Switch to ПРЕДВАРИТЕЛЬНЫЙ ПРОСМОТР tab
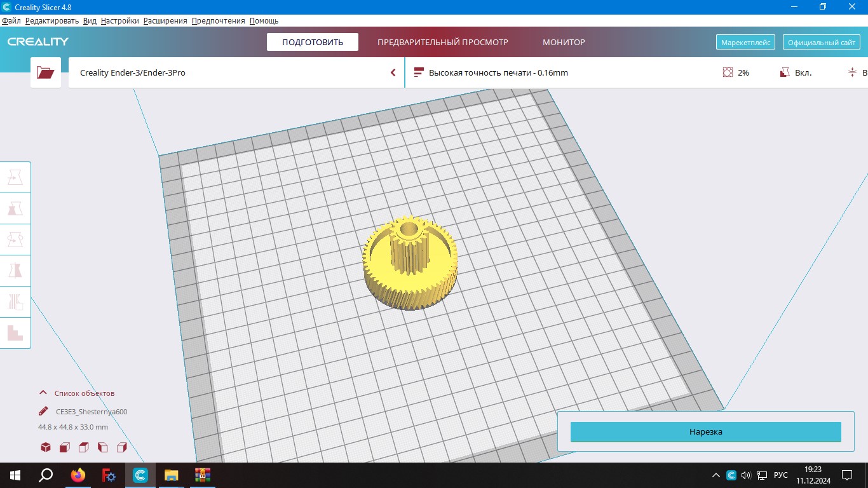 point(443,42)
